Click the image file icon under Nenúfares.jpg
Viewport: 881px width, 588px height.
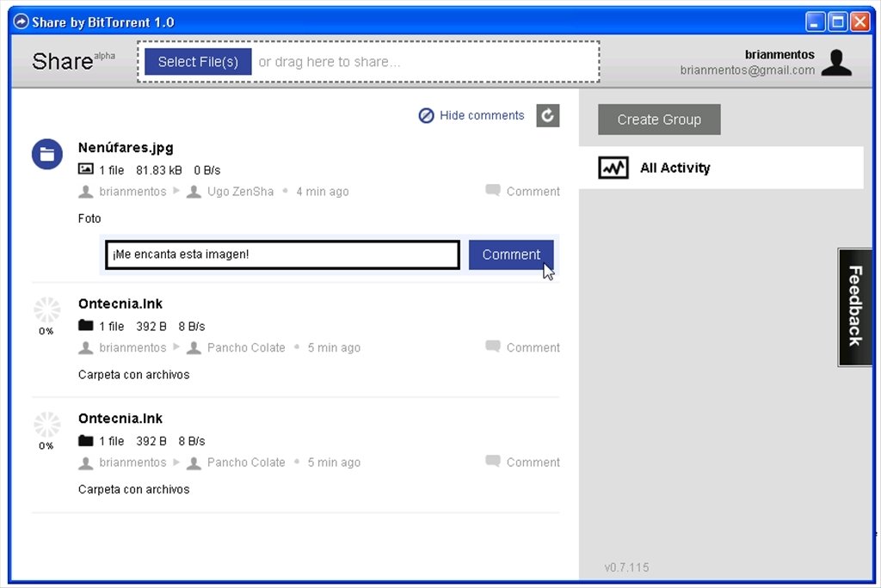85,169
